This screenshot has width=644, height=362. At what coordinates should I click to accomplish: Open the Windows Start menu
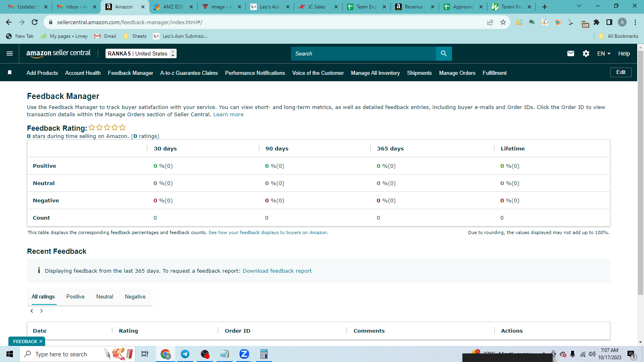coord(10,354)
